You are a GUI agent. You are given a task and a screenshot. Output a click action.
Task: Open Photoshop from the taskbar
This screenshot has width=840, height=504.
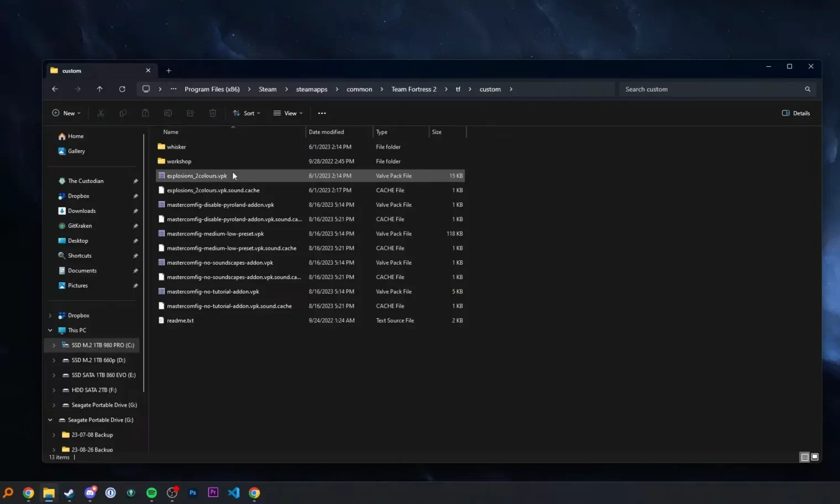coord(192,493)
